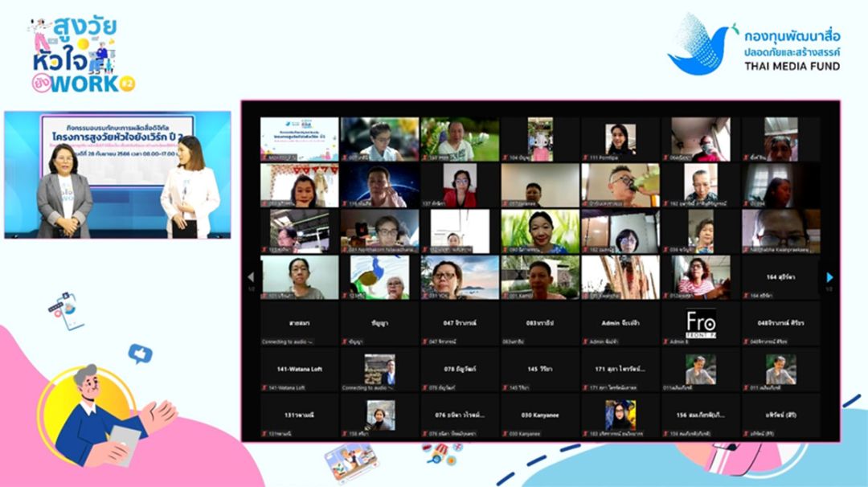Select participant tile with beach sunset background

[x=460, y=277]
